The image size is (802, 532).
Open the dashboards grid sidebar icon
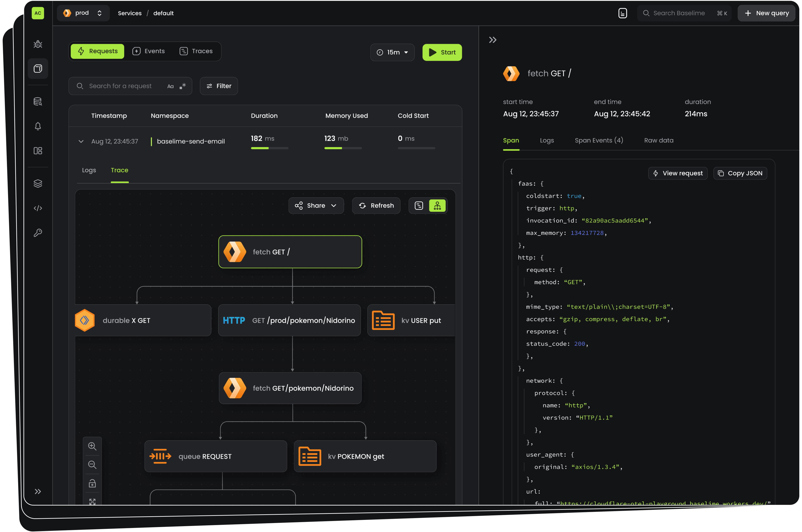pos(38,151)
